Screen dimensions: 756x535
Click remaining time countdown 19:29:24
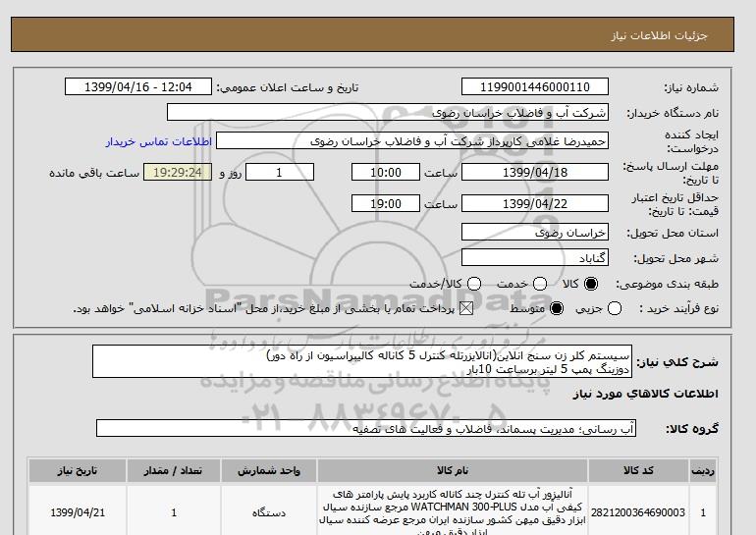tap(178, 172)
